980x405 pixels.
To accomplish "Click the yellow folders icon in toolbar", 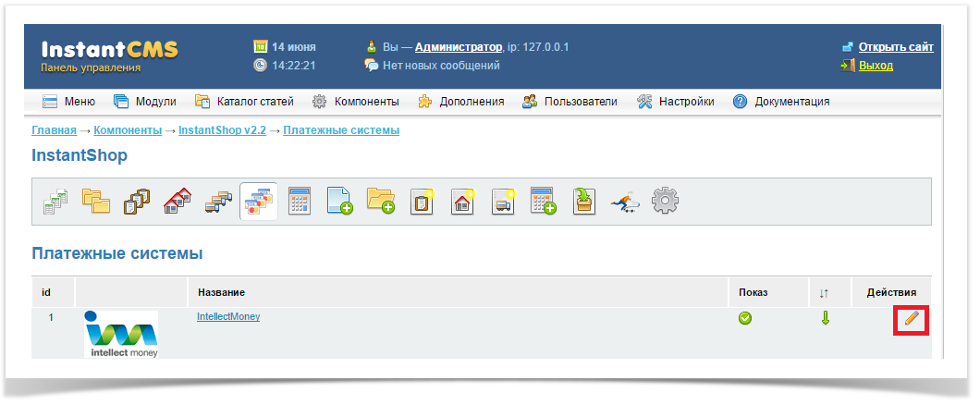I will pos(97,200).
